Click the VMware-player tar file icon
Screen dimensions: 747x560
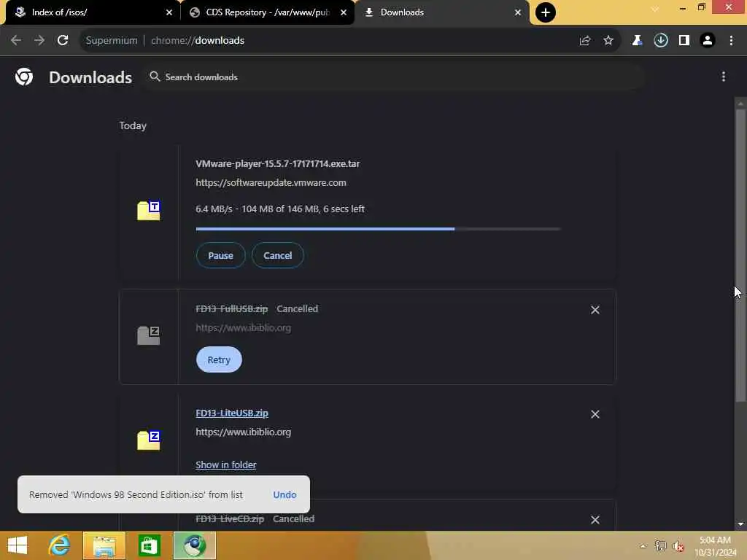pos(149,211)
